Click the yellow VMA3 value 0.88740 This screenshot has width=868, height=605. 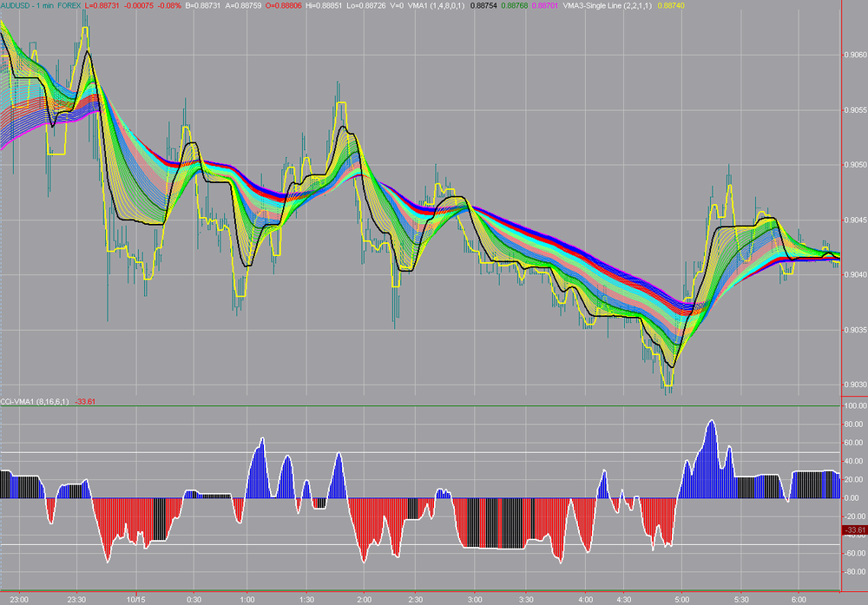coord(671,5)
